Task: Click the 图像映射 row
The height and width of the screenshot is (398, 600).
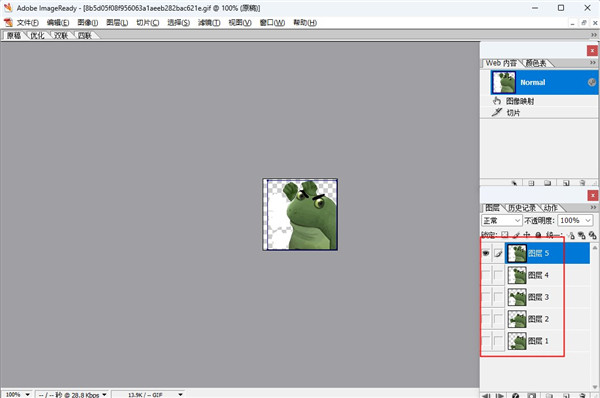Action: click(539, 101)
